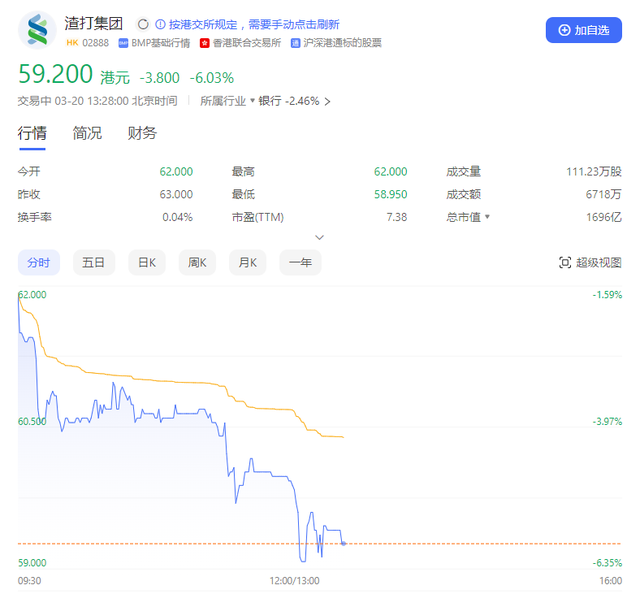Select the 五日 chart period

94,263
